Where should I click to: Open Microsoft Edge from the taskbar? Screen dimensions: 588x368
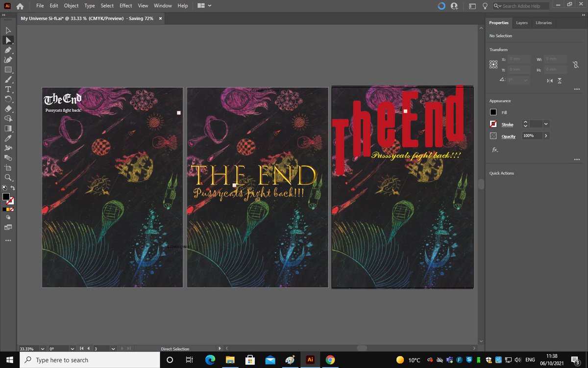click(210, 360)
